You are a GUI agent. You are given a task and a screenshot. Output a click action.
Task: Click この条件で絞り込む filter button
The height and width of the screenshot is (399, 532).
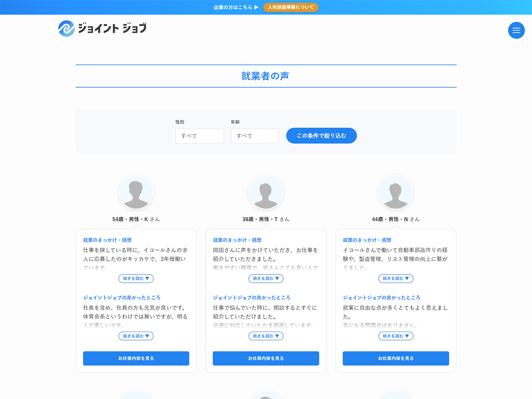(x=321, y=136)
